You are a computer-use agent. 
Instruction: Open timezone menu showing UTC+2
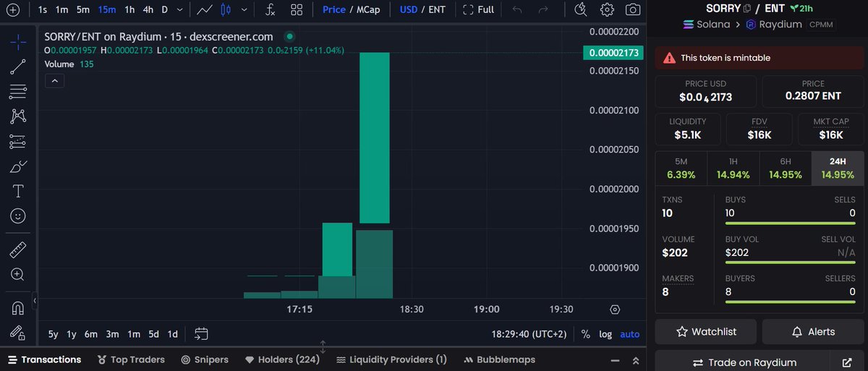528,334
